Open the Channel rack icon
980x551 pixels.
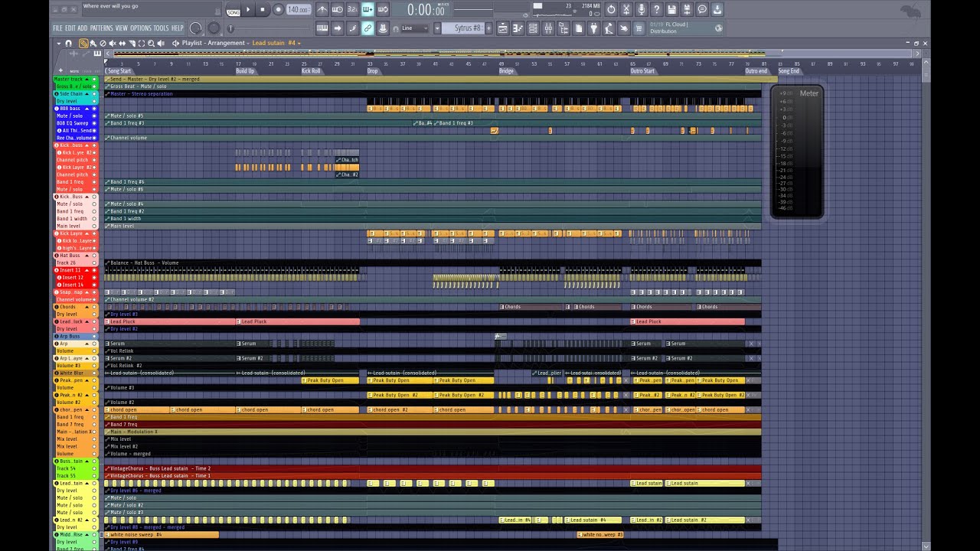tap(533, 28)
